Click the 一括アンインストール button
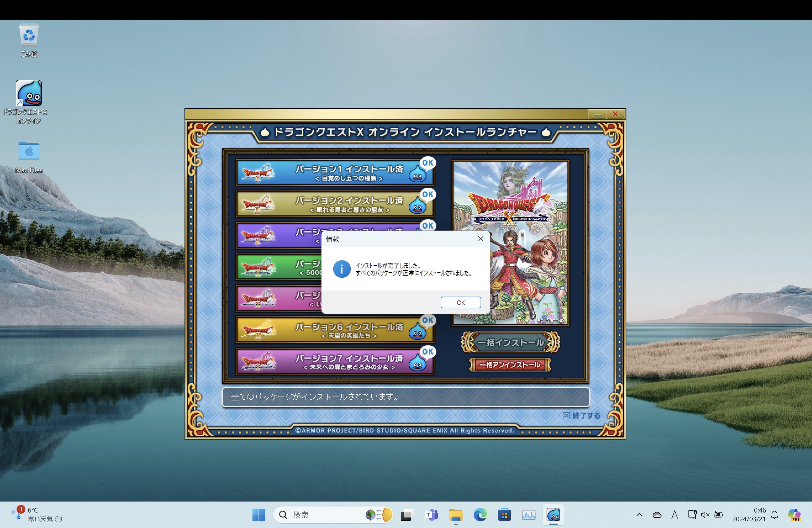The width and height of the screenshot is (812, 528). (x=510, y=365)
